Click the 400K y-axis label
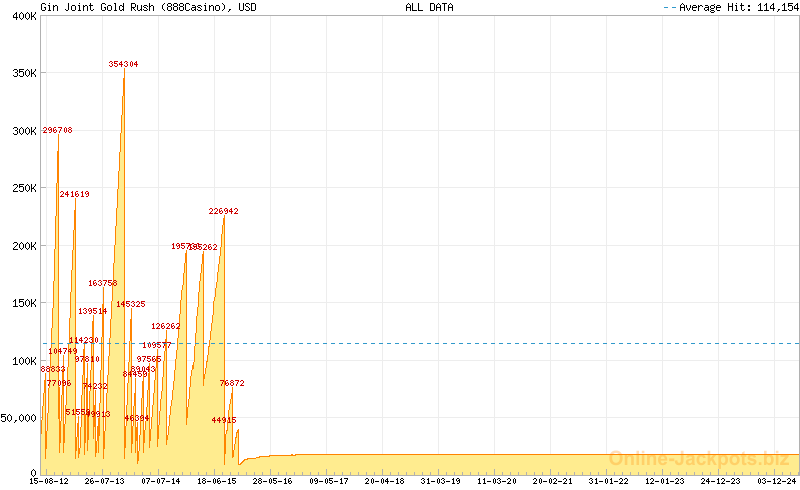Viewport: 800px width, 490px height. pos(21,16)
